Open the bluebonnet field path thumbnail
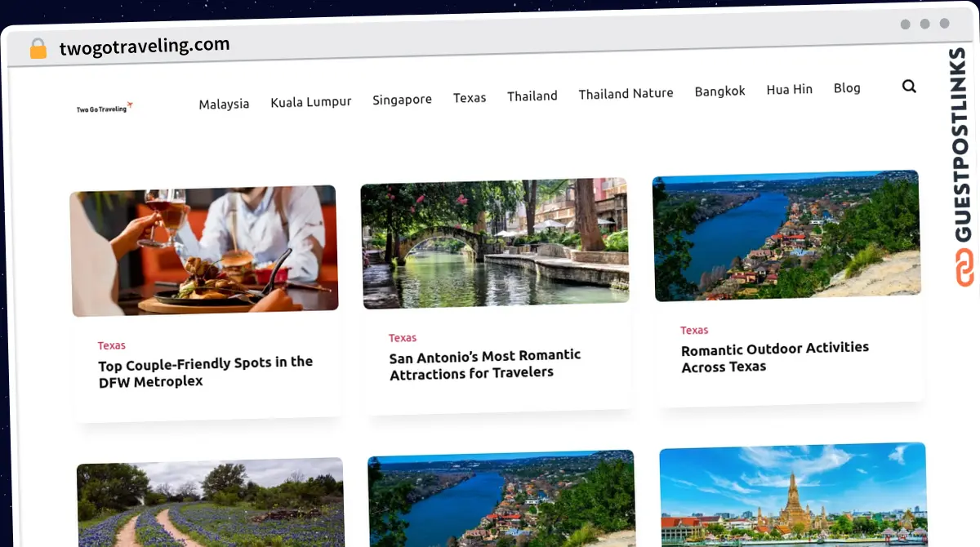The width and height of the screenshot is (980, 547). coord(211,502)
